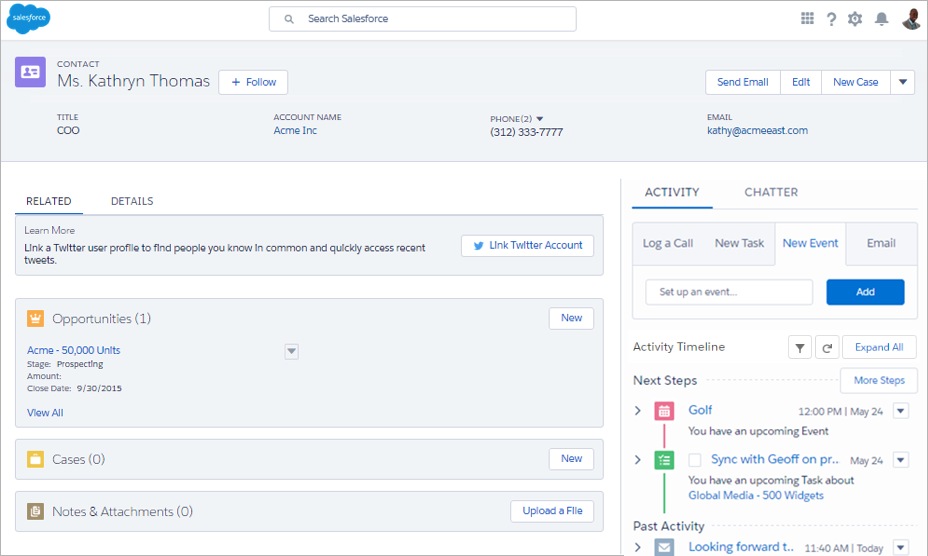Click the Search Salesforce field
Screen dimensions: 928x556
tap(423, 19)
